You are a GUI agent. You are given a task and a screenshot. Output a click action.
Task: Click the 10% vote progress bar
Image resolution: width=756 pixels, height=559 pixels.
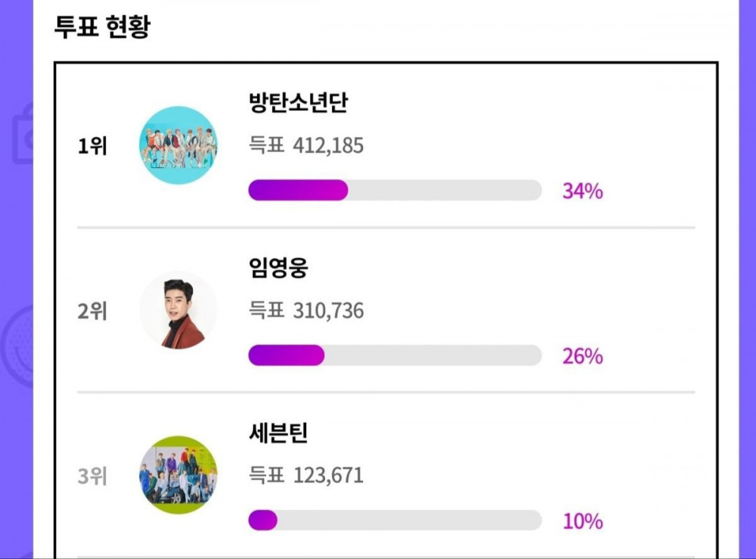(395, 520)
